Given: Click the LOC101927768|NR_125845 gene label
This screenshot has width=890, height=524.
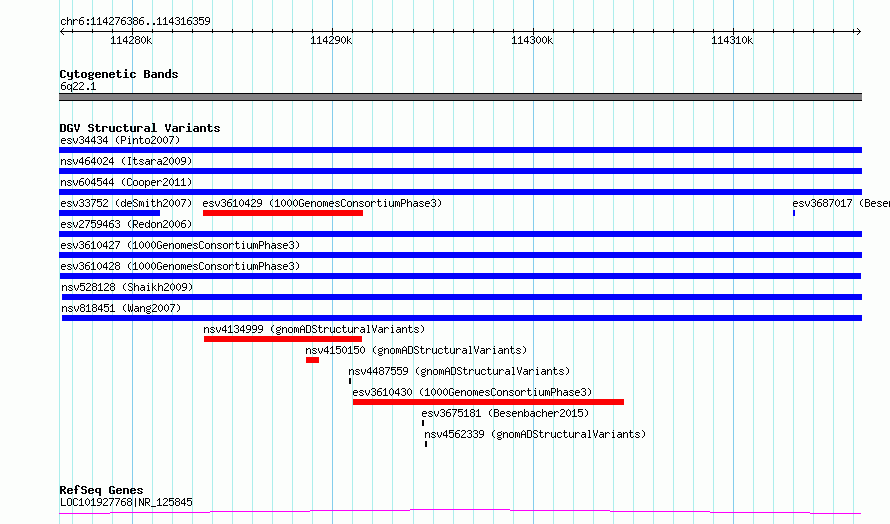Looking at the screenshot, I should [x=126, y=502].
